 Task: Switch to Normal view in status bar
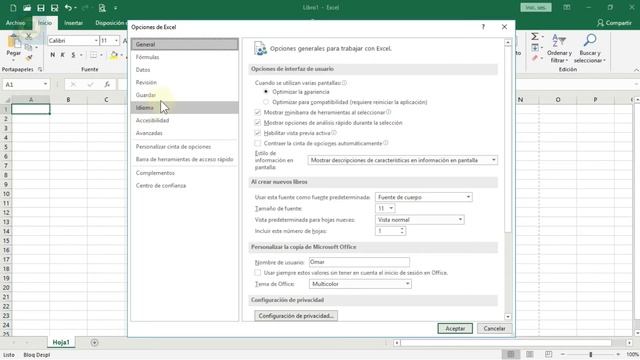click(x=511, y=354)
